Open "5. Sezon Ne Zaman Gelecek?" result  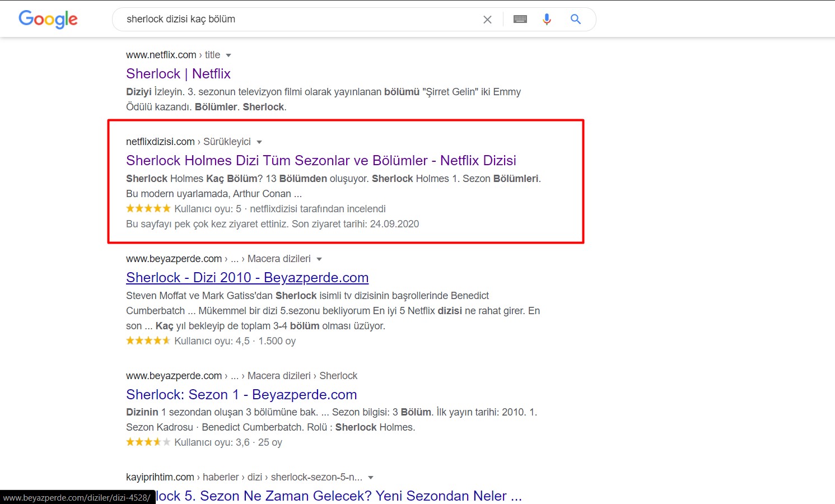click(x=339, y=496)
